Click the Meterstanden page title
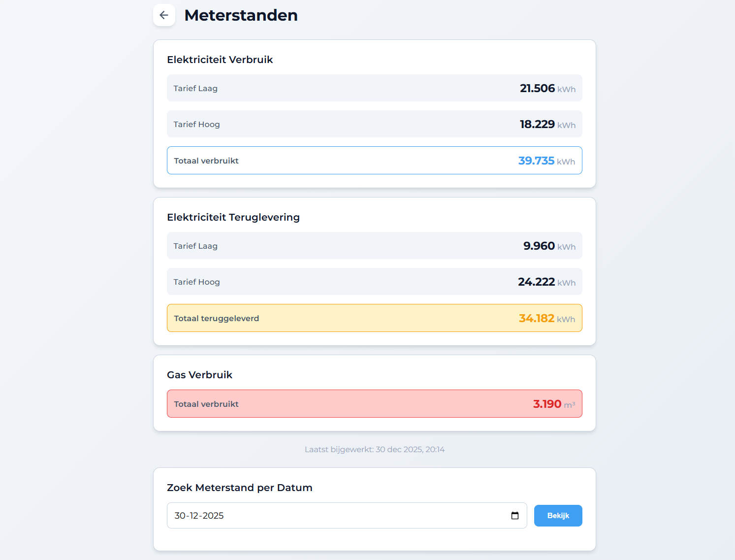Viewport: 735px width, 560px height. click(x=241, y=15)
